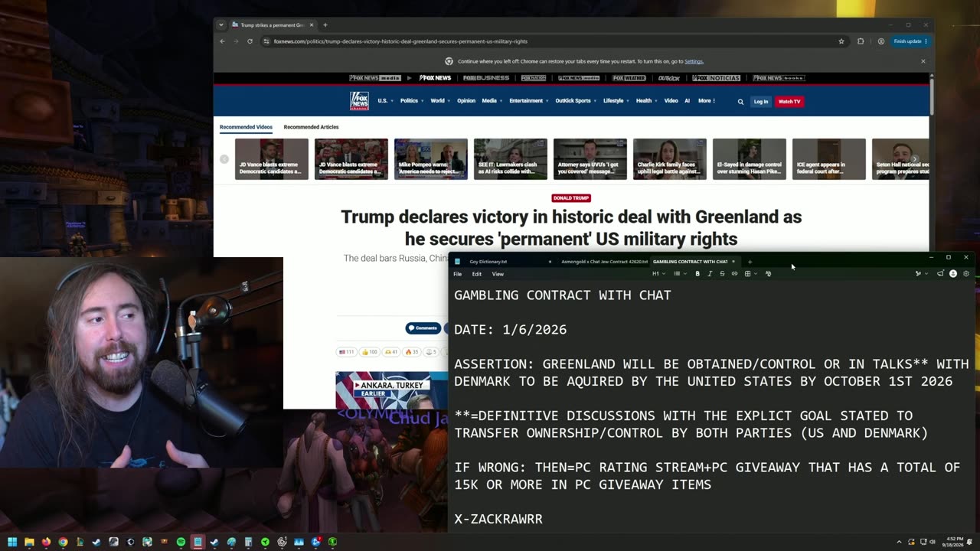Viewport: 980px width, 551px height.
Task: Go back in the Chrome browser
Action: point(222,41)
